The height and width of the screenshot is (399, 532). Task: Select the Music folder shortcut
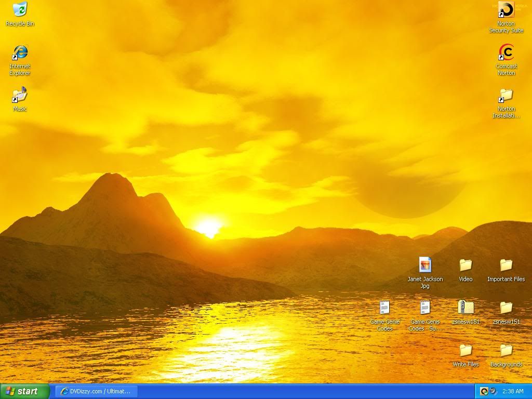click(20, 95)
